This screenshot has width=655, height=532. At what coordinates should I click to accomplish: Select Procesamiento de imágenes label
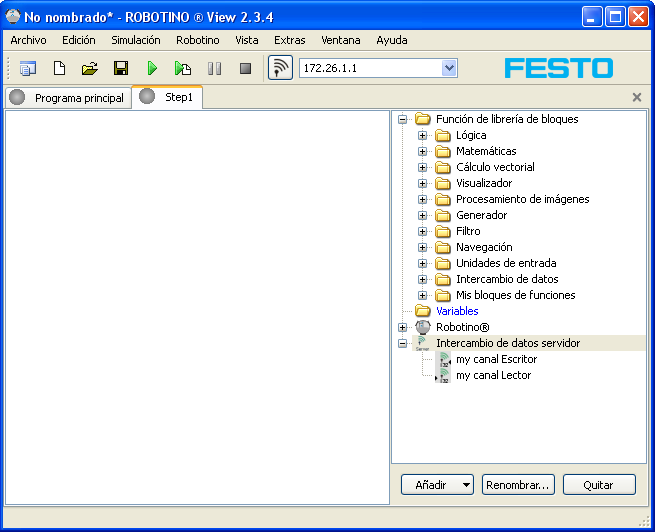click(523, 199)
